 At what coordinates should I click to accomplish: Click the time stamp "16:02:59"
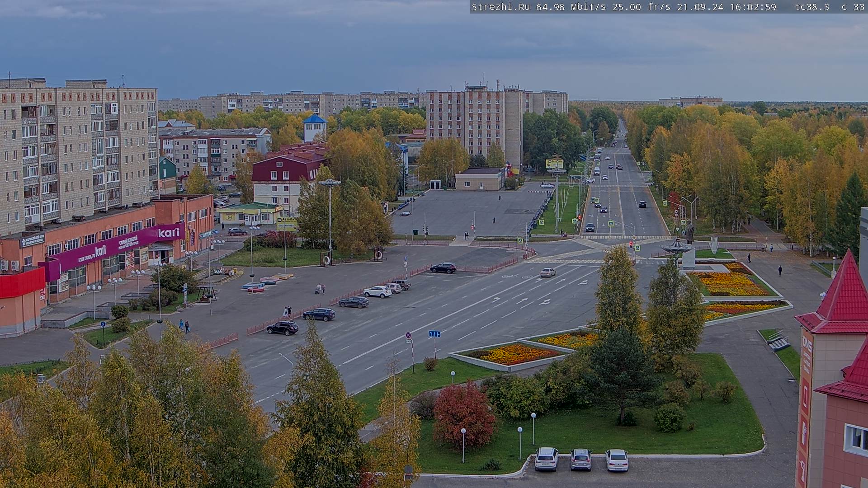pyautogui.click(x=753, y=7)
